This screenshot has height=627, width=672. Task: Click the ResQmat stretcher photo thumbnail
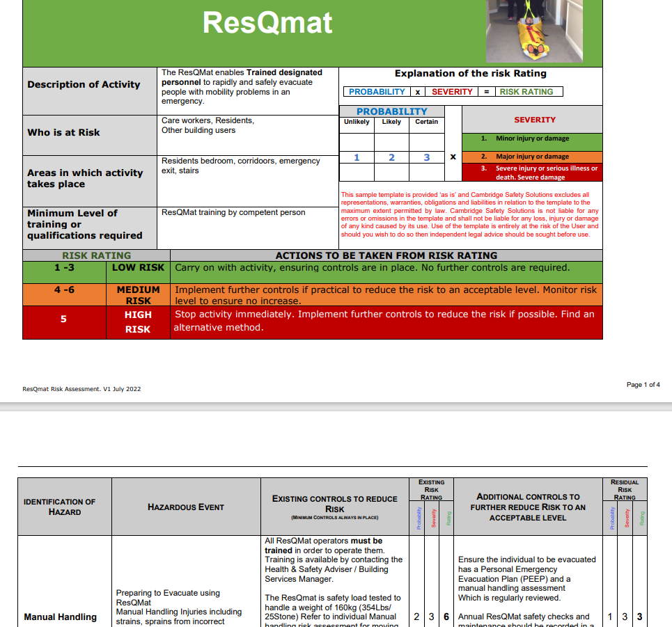point(535,32)
